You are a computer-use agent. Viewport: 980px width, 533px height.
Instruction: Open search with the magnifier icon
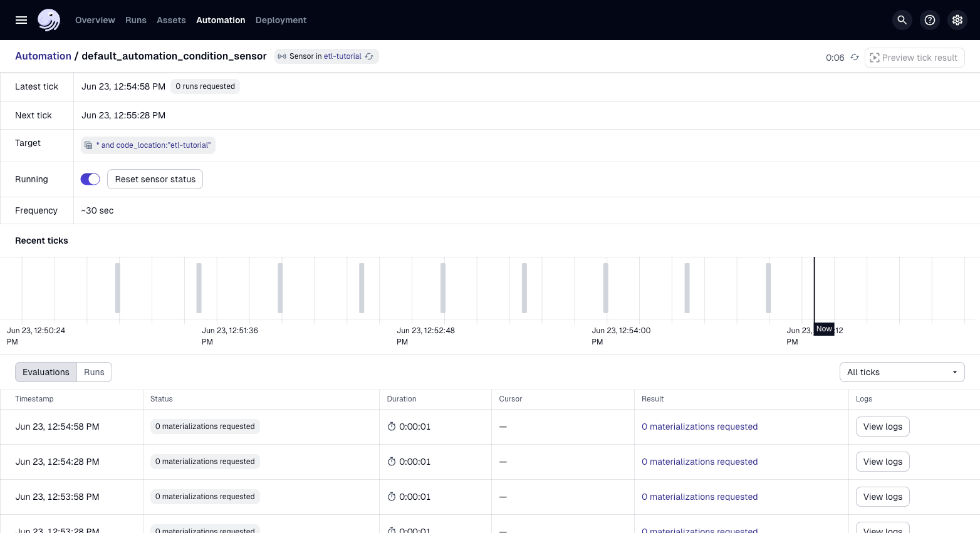pos(902,20)
